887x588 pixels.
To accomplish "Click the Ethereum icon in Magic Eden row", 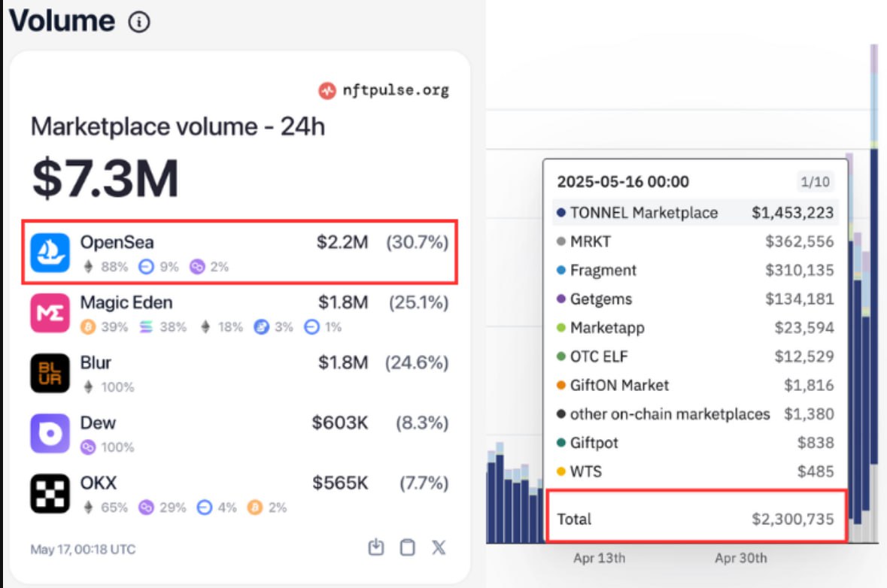I will click(206, 327).
